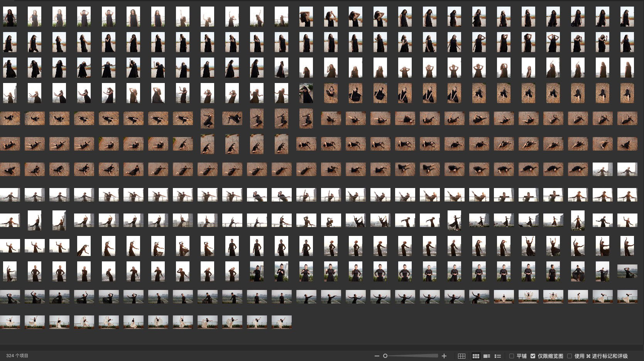This screenshot has height=361, width=644.
Task: Select the second thumbnail in the top row
Action: tap(34, 17)
